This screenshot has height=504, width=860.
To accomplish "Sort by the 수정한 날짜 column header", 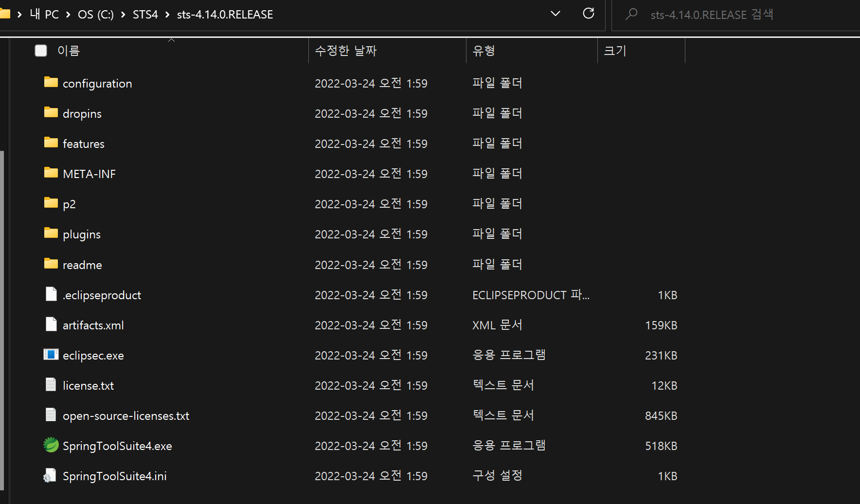I will point(387,51).
